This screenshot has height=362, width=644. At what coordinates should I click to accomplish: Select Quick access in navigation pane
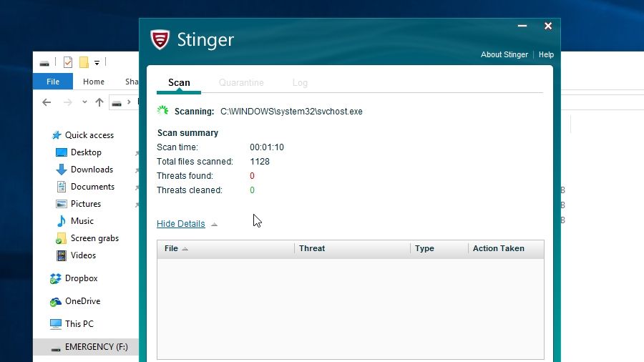[89, 135]
